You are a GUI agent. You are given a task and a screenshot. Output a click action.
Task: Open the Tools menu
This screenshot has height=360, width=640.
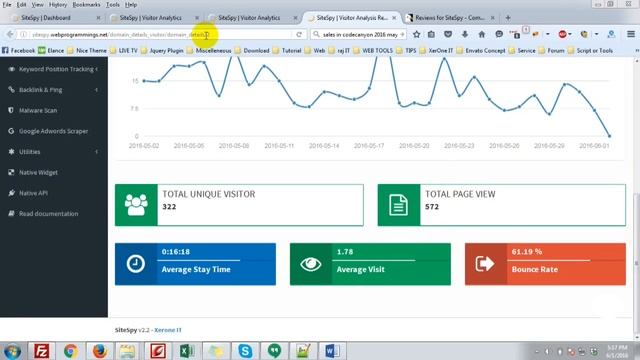click(113, 4)
